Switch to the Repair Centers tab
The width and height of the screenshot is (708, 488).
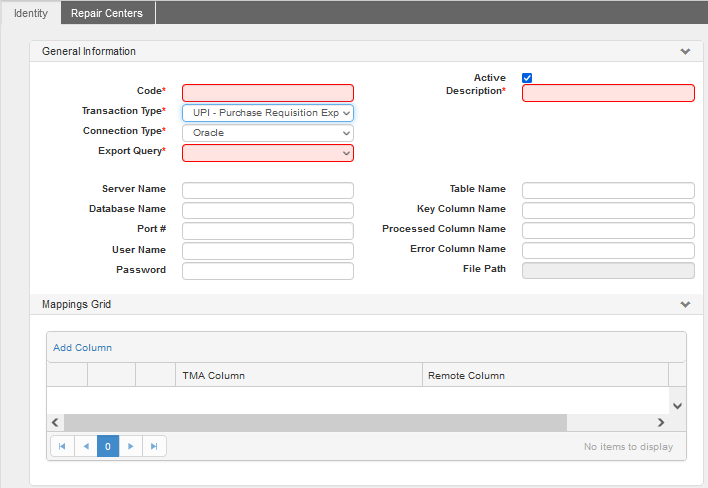click(x=107, y=13)
